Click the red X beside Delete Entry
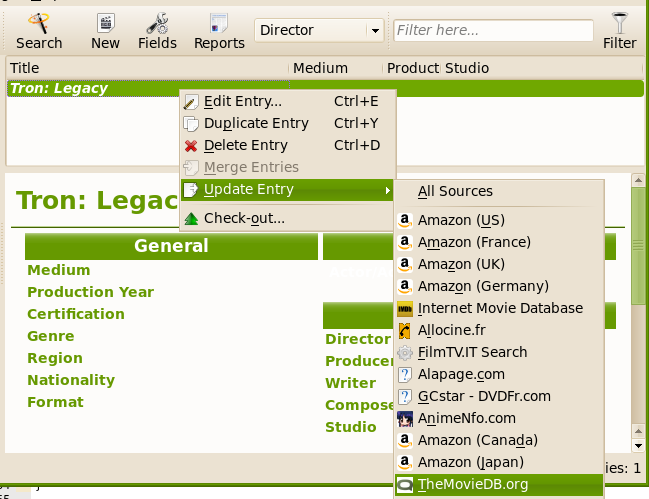The image size is (649, 499). (x=191, y=145)
